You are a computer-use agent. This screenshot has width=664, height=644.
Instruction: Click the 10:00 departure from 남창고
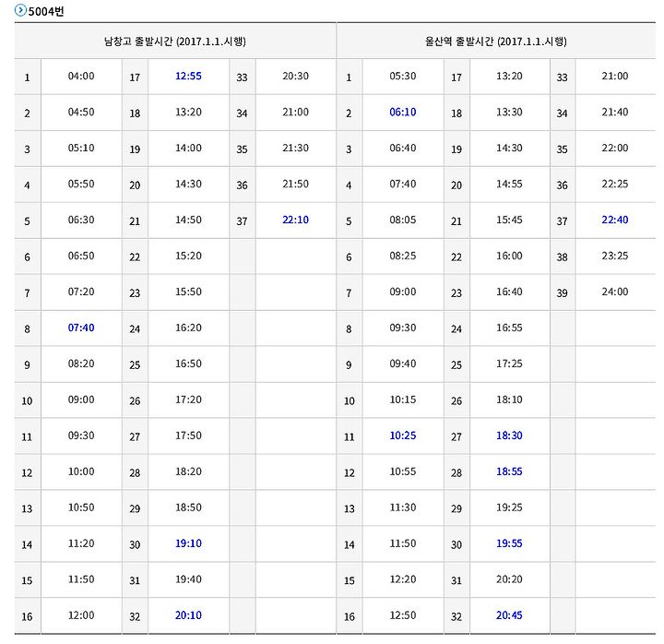point(81,471)
